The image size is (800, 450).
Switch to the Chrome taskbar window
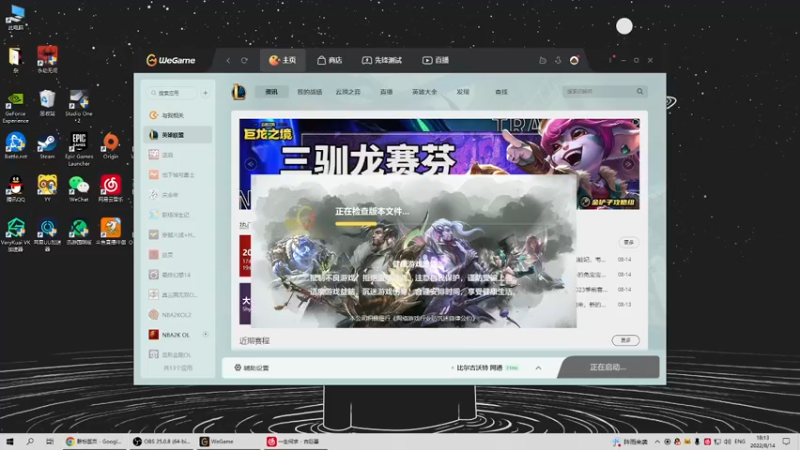click(x=94, y=441)
